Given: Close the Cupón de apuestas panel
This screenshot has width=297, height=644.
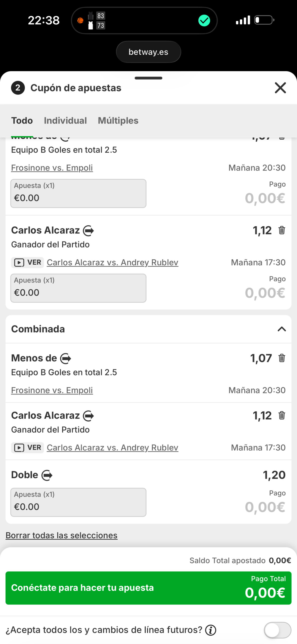Looking at the screenshot, I should 280,88.
